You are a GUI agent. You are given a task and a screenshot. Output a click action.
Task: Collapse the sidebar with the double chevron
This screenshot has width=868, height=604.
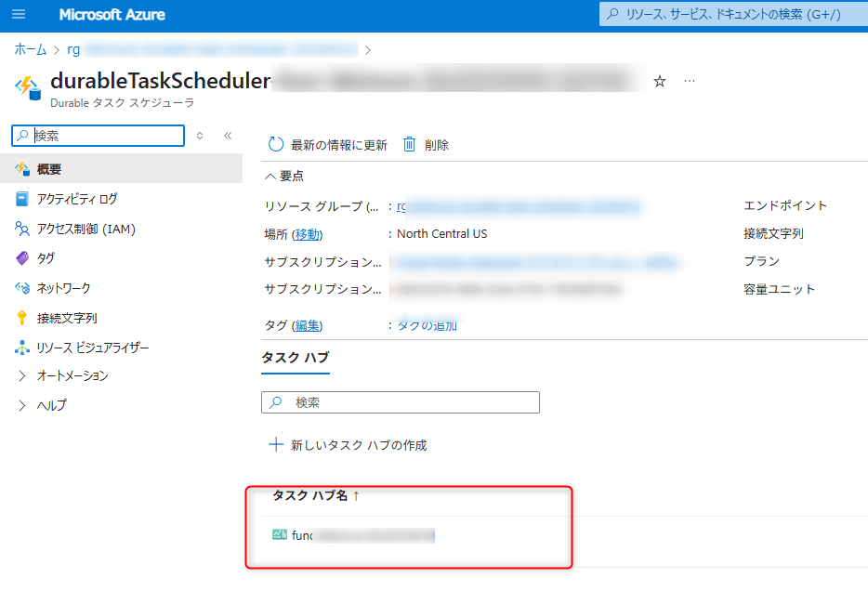pyautogui.click(x=228, y=136)
